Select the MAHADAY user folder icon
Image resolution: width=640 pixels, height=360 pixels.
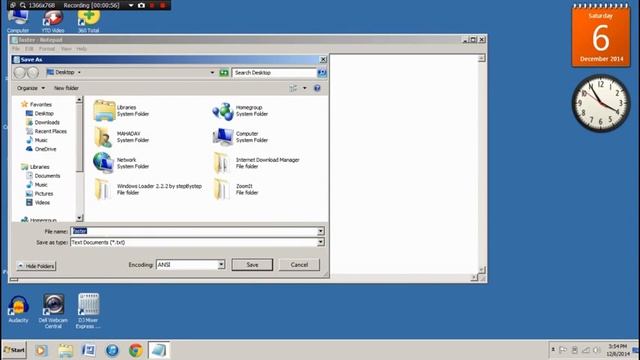point(103,137)
